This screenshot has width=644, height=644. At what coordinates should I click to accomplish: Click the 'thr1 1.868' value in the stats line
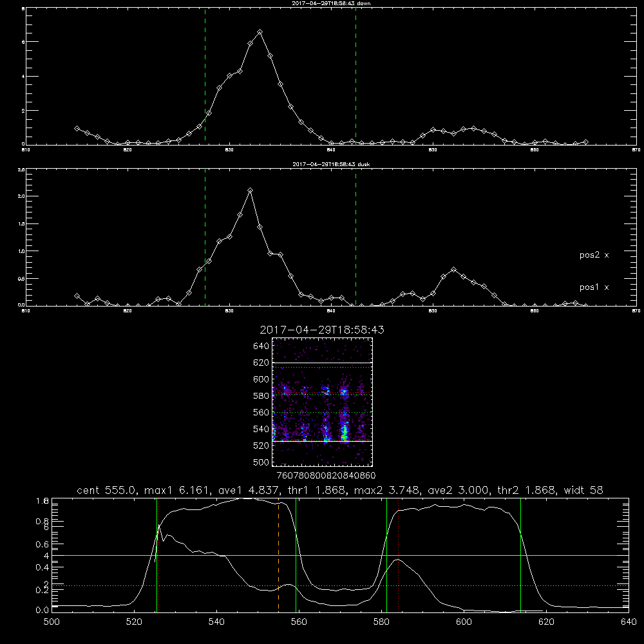coord(317,490)
